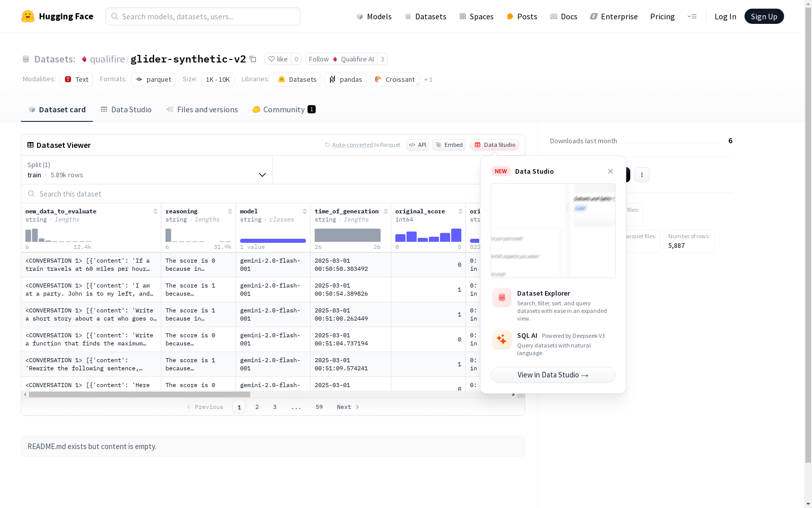The height and width of the screenshot is (508, 812).
Task: Open the three-dot more options button
Action: tap(642, 175)
